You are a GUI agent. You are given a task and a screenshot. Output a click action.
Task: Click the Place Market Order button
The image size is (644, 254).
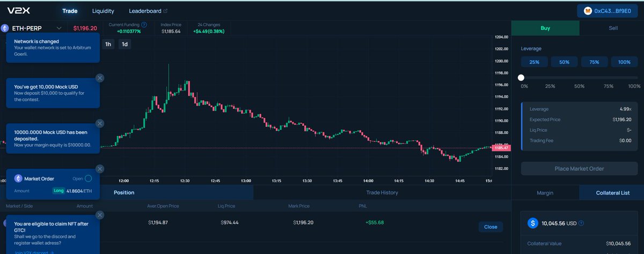point(579,168)
